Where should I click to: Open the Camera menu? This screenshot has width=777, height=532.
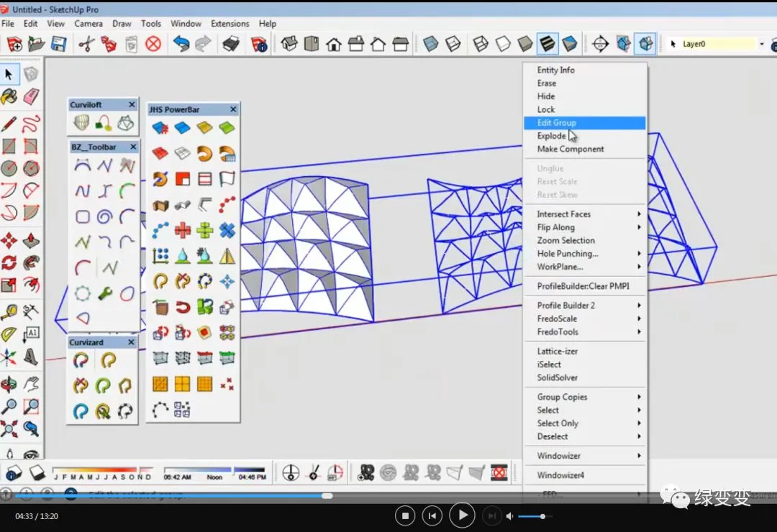[88, 24]
